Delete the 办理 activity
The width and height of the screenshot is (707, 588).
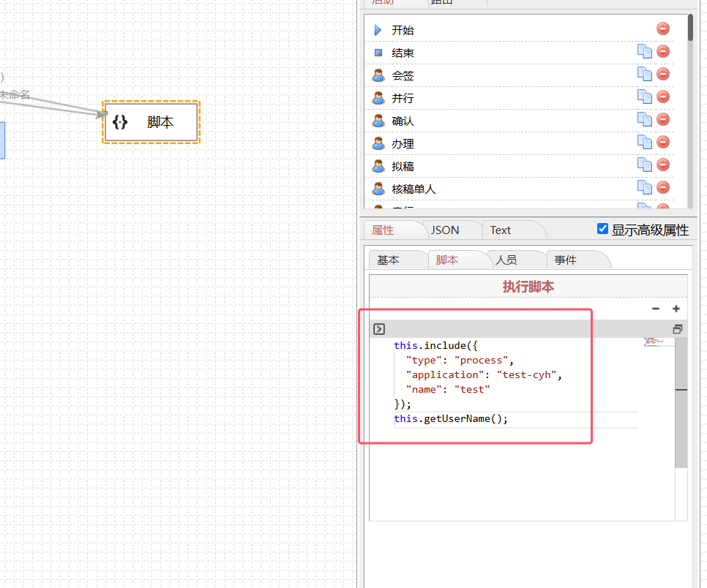pos(663,142)
